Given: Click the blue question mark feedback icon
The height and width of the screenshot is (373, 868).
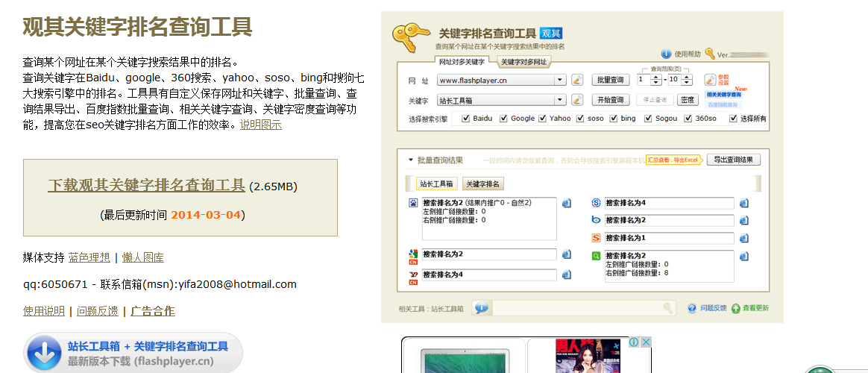Looking at the screenshot, I should (x=692, y=308).
